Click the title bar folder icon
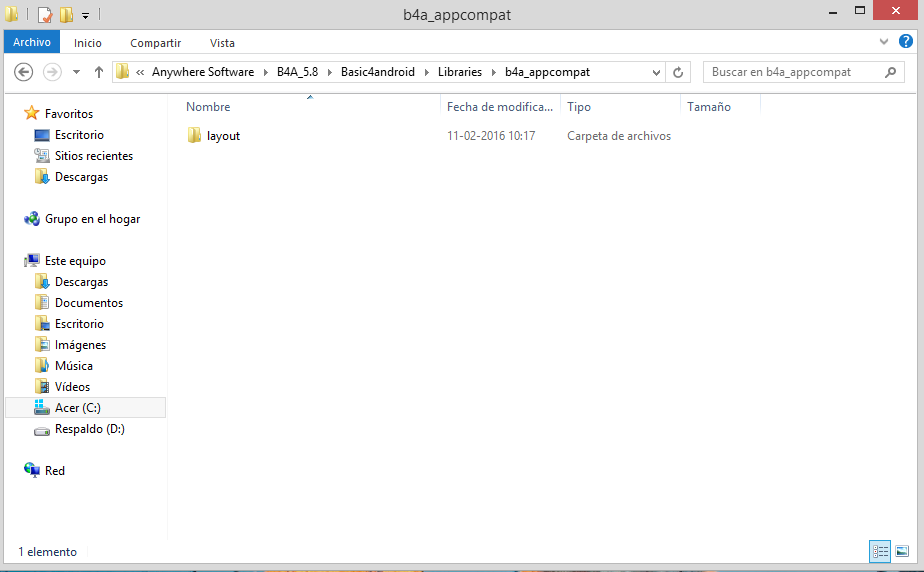The width and height of the screenshot is (924, 572). pyautogui.click(x=11, y=14)
